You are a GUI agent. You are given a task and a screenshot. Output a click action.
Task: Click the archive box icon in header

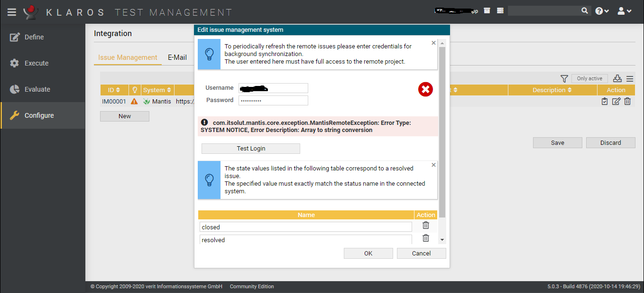(x=487, y=11)
